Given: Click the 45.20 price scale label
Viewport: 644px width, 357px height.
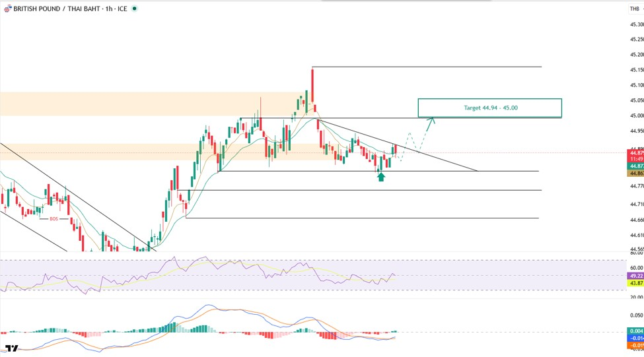Looking at the screenshot, I should coord(637,55).
